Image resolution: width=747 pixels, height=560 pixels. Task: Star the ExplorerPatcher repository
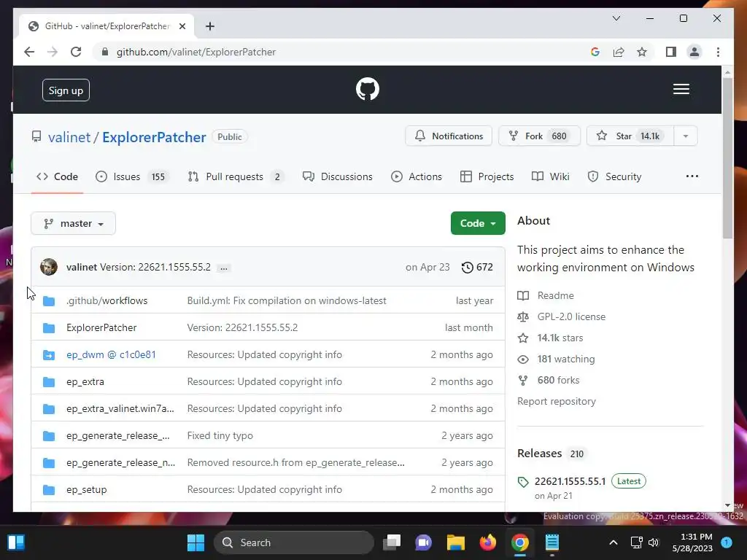pos(630,136)
